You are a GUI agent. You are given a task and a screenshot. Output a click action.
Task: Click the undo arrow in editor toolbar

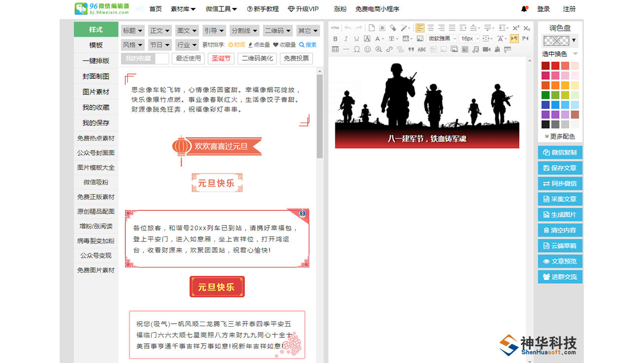(348, 28)
